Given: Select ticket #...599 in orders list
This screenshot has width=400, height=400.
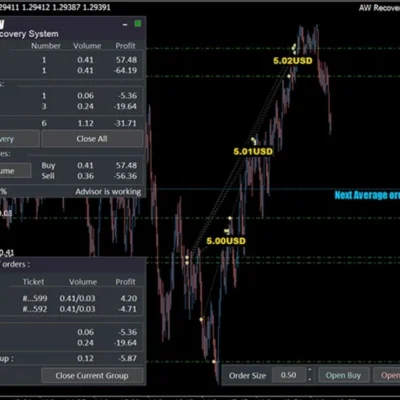Looking at the screenshot, I should 35,298.
